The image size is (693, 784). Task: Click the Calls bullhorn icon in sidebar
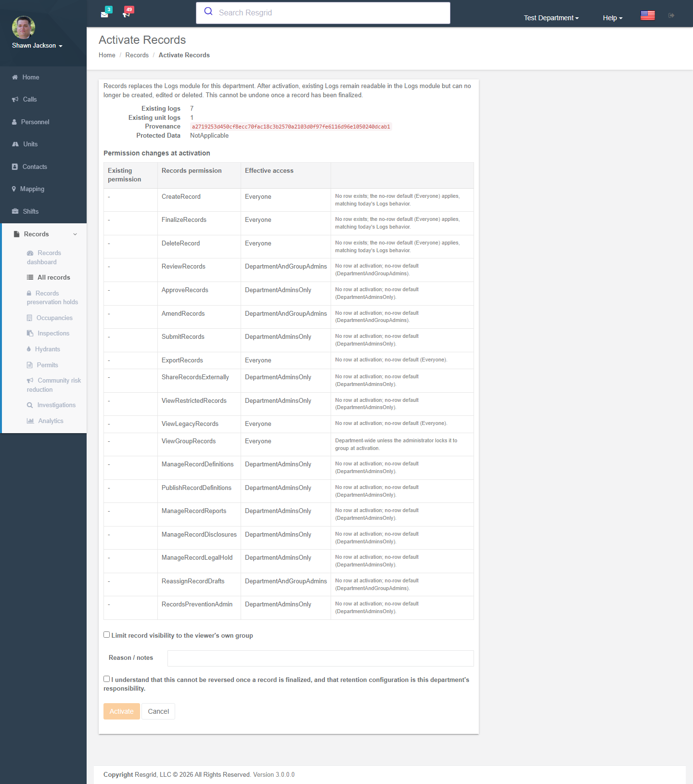pos(15,100)
